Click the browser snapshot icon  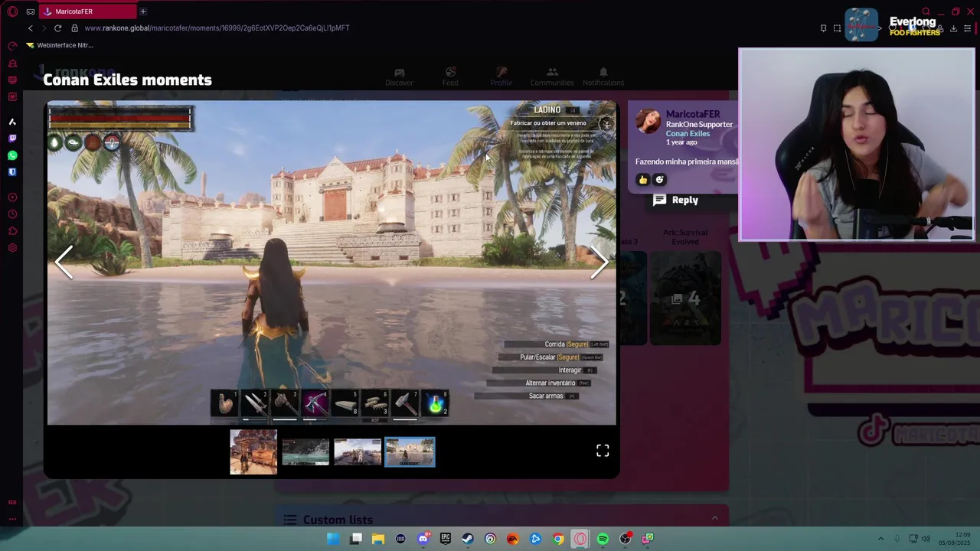coord(837,28)
